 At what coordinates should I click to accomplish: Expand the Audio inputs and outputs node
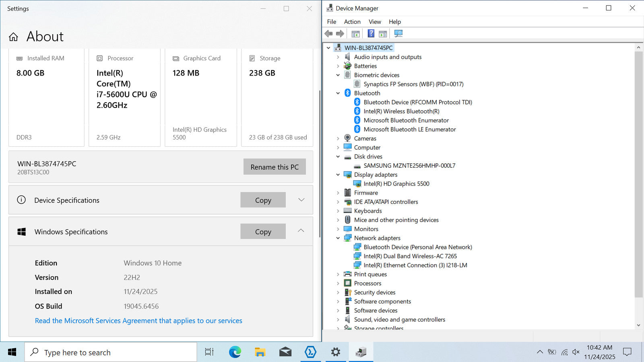[338, 57]
